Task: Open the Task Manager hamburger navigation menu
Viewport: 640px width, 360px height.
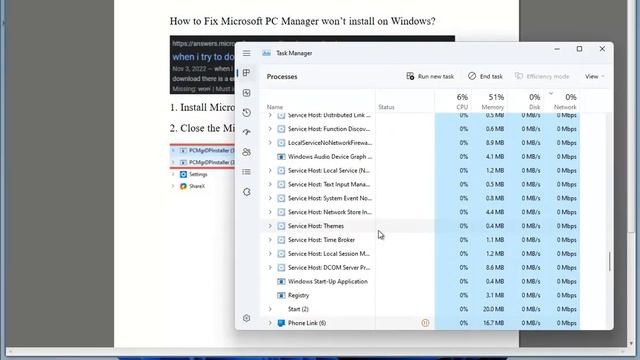Action: 247,53
